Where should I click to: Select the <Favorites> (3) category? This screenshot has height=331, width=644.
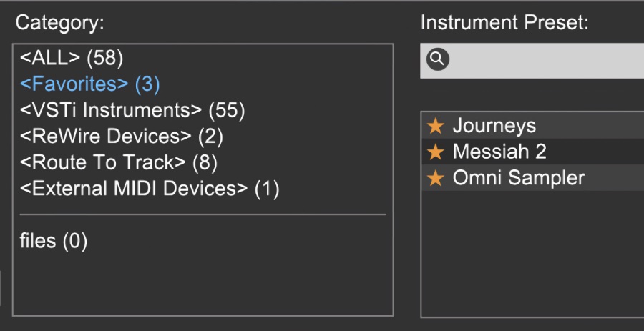89,84
